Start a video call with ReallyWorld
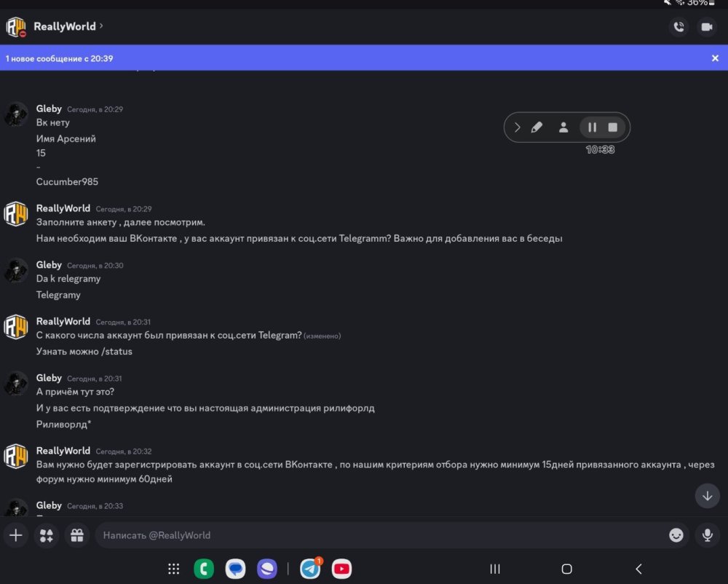Image resolution: width=728 pixels, height=584 pixels. pos(707,27)
